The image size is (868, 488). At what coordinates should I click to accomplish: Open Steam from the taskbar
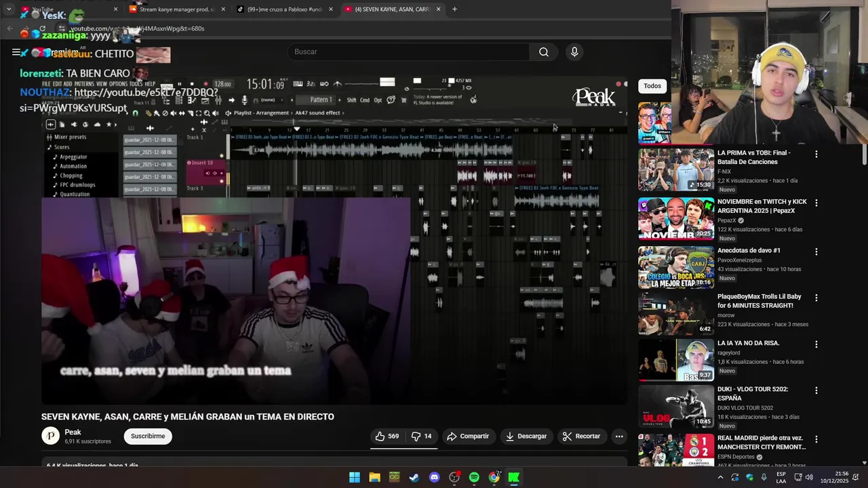(414, 477)
